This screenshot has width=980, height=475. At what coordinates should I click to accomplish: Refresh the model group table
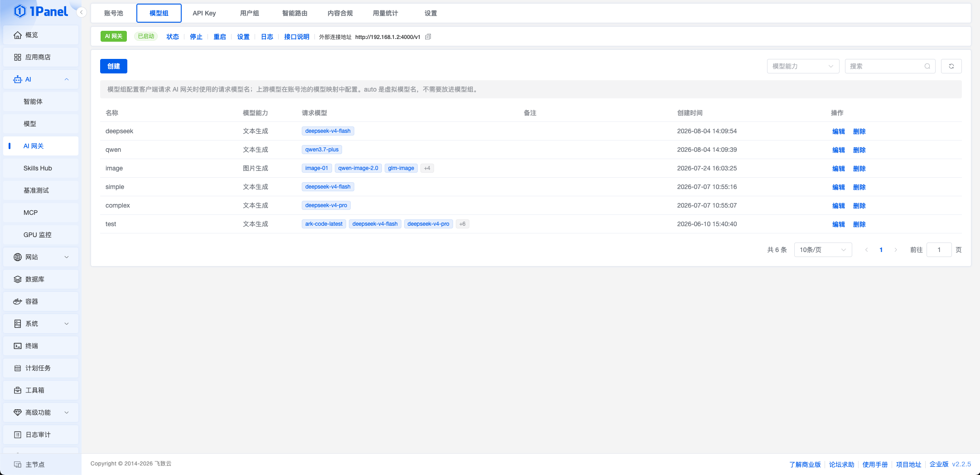(951, 66)
